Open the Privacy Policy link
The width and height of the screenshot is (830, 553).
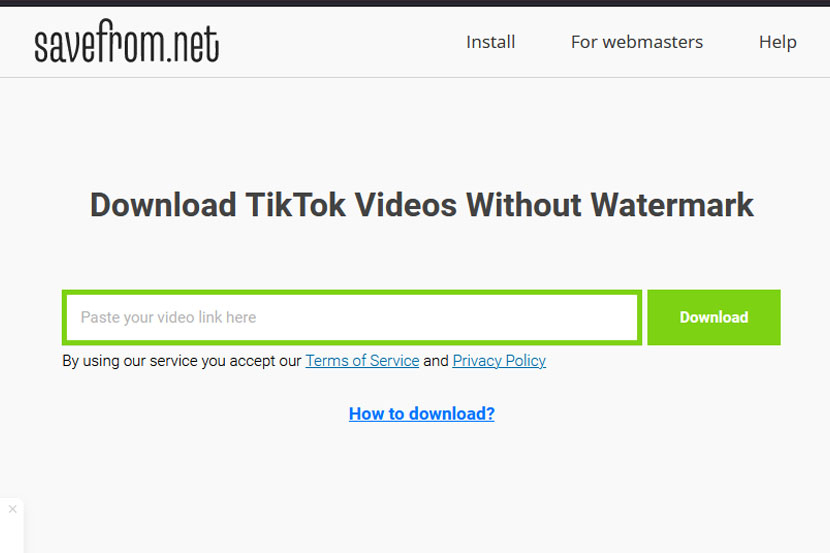click(499, 361)
